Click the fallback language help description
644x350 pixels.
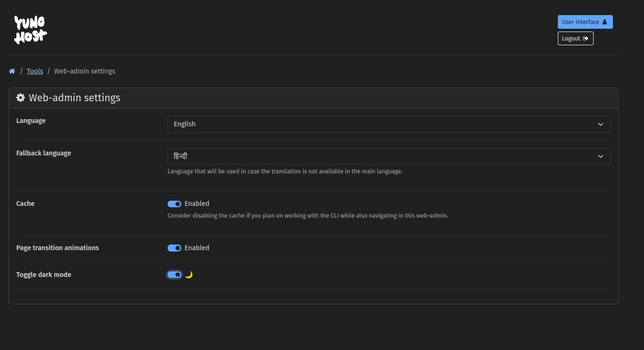coord(285,171)
